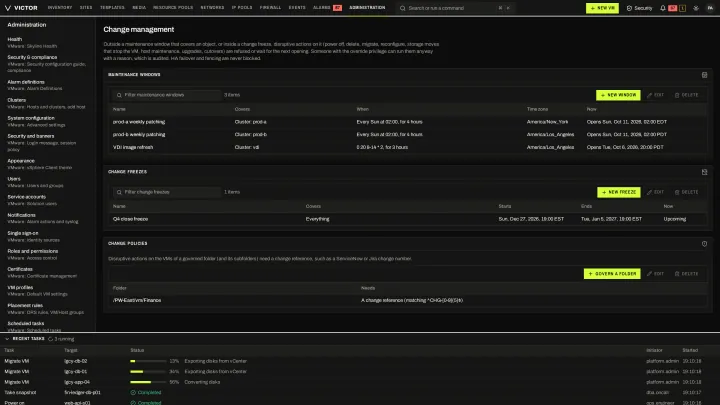Open the Templates menu
The image size is (720, 405).
112,8
